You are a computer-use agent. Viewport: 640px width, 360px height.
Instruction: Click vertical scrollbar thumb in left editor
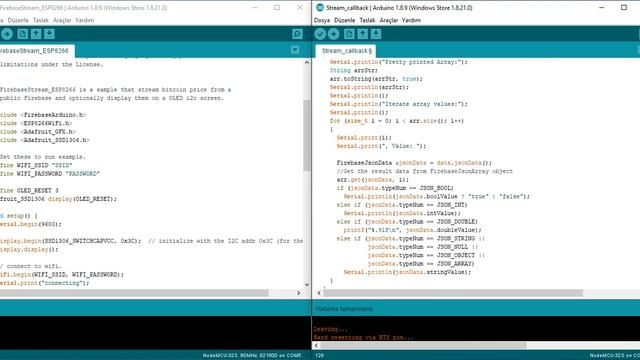(x=307, y=136)
